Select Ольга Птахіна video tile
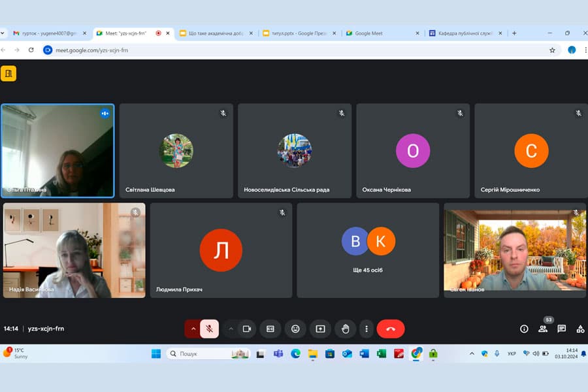 [x=57, y=151]
